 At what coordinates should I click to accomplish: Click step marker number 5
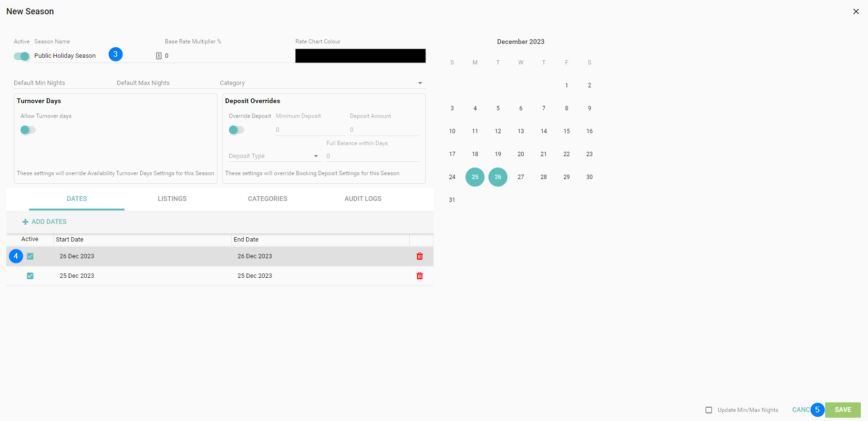(x=817, y=410)
